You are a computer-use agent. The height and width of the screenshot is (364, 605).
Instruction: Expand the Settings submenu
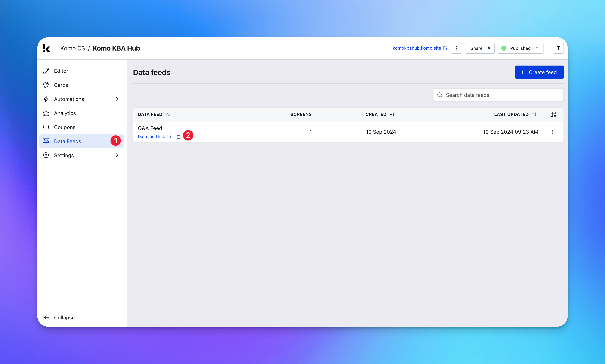(x=117, y=155)
